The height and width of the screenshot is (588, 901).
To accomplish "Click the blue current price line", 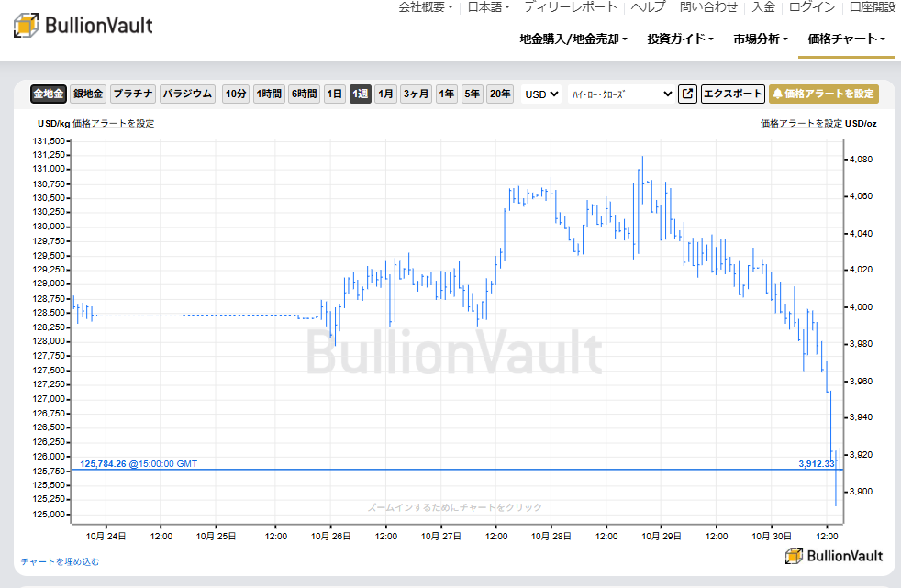I will pyautogui.click(x=457, y=470).
